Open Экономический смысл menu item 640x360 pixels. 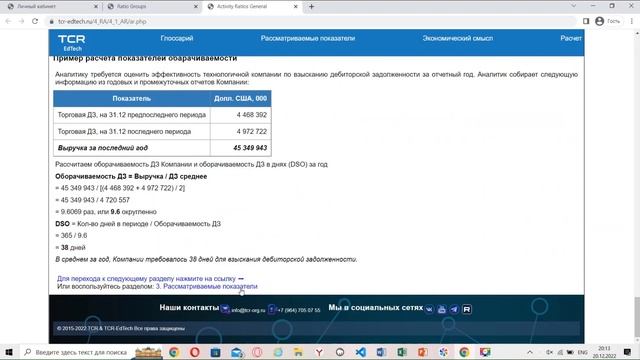coord(458,38)
